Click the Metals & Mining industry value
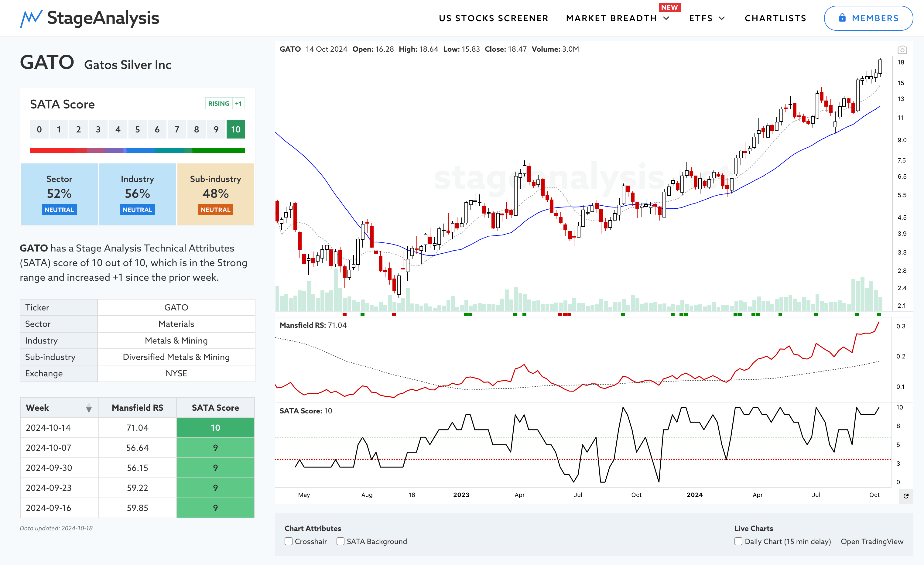924x565 pixels. click(176, 341)
